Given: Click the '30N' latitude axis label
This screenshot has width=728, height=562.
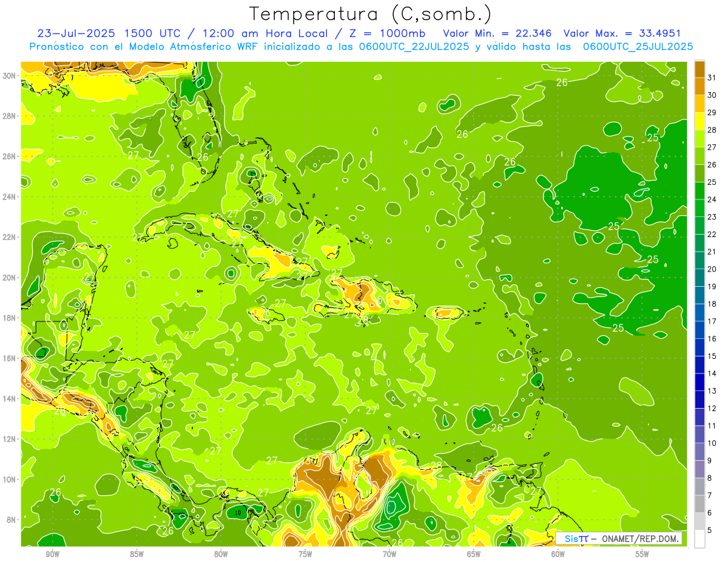Looking at the screenshot, I should click(x=9, y=76).
